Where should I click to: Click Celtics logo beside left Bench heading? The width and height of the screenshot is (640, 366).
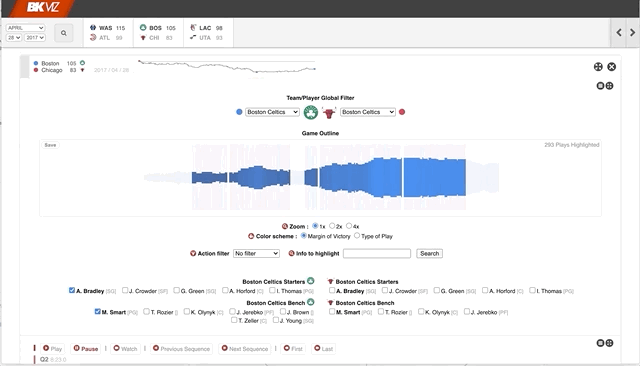311,302
